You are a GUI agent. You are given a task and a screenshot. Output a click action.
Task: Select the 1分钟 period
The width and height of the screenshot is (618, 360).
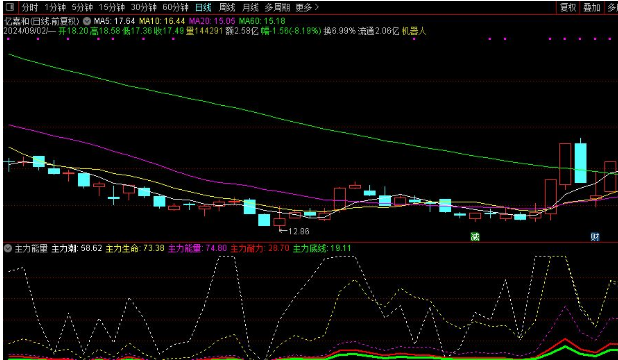coord(55,7)
